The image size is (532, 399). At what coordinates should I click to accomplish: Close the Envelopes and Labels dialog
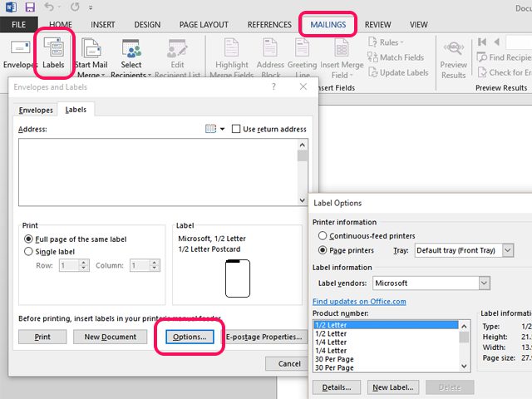(303, 86)
